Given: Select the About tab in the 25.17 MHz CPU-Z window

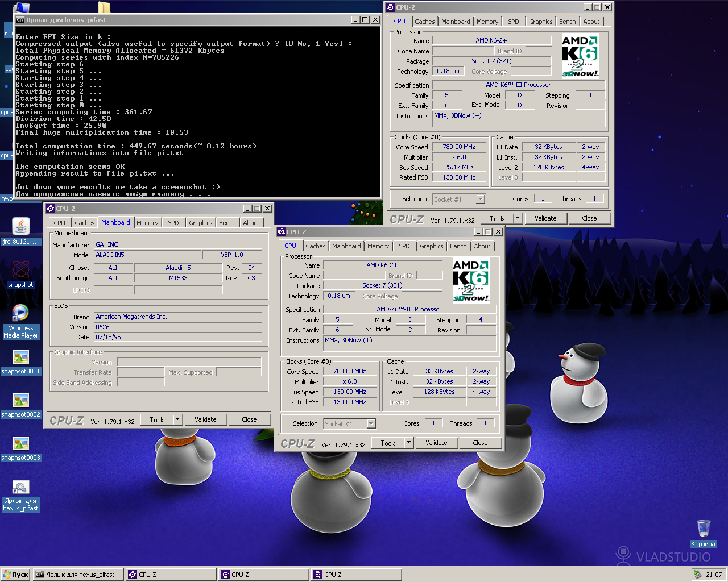Looking at the screenshot, I should point(591,22).
